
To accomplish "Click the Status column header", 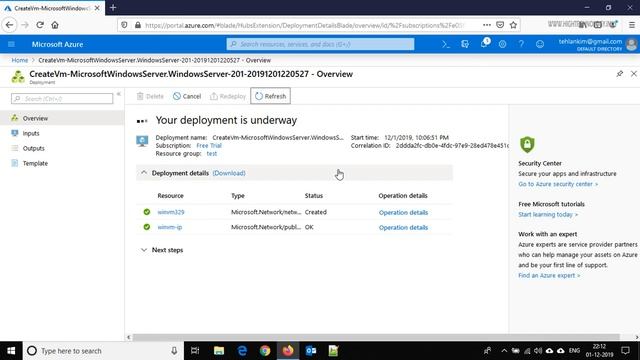I will [314, 196].
